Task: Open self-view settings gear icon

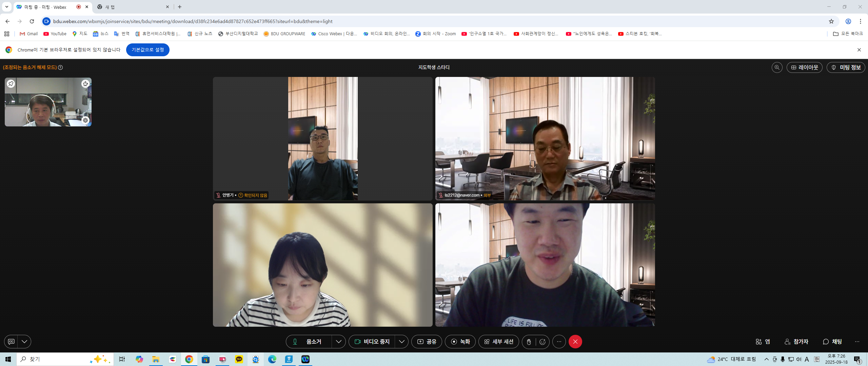Action: pyautogui.click(x=85, y=120)
